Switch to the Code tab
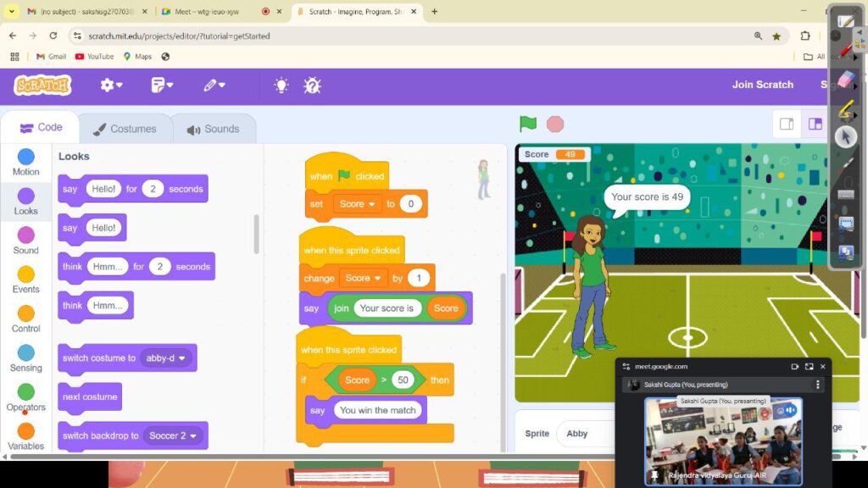Screen dimensions: 868x488 pyautogui.click(x=41, y=128)
